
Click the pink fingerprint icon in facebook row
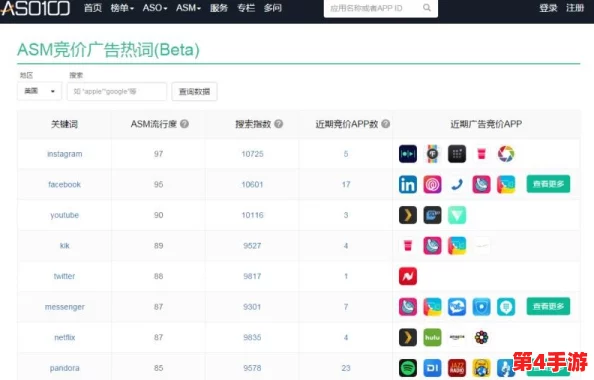click(x=432, y=185)
